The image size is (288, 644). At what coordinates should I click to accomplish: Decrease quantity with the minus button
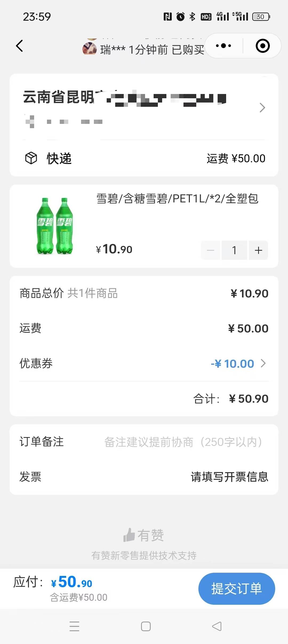[x=211, y=250]
